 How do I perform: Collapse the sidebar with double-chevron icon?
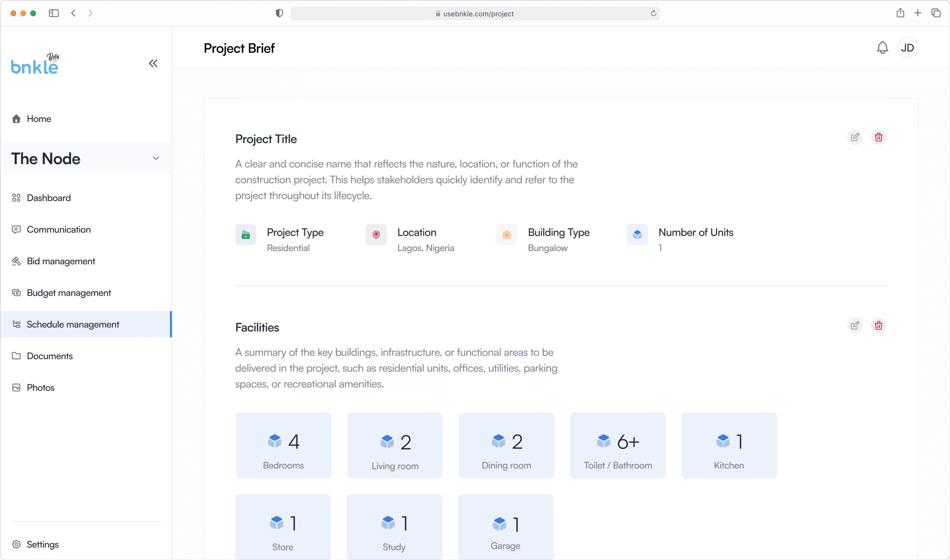click(x=153, y=64)
